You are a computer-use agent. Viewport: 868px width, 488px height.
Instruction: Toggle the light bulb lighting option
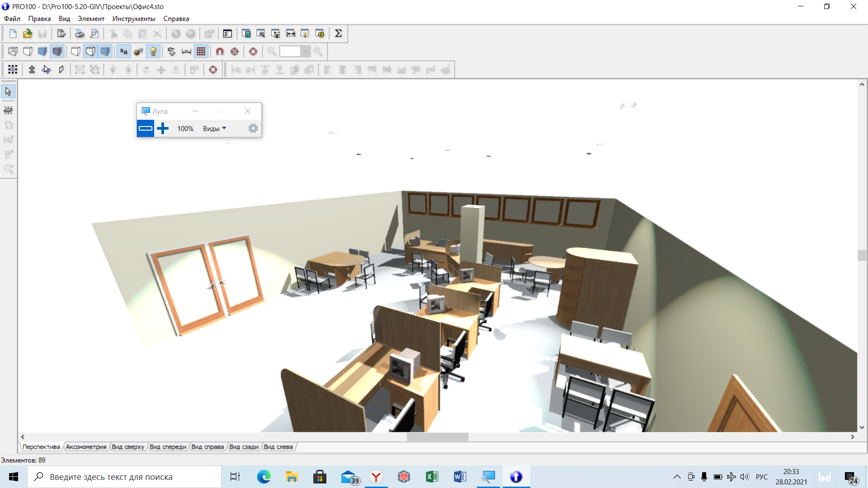point(153,52)
